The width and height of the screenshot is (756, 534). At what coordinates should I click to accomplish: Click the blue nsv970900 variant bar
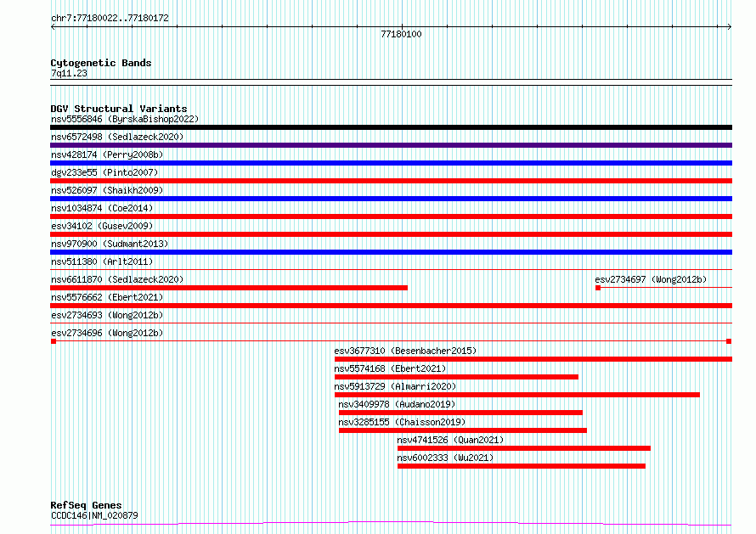(x=391, y=252)
